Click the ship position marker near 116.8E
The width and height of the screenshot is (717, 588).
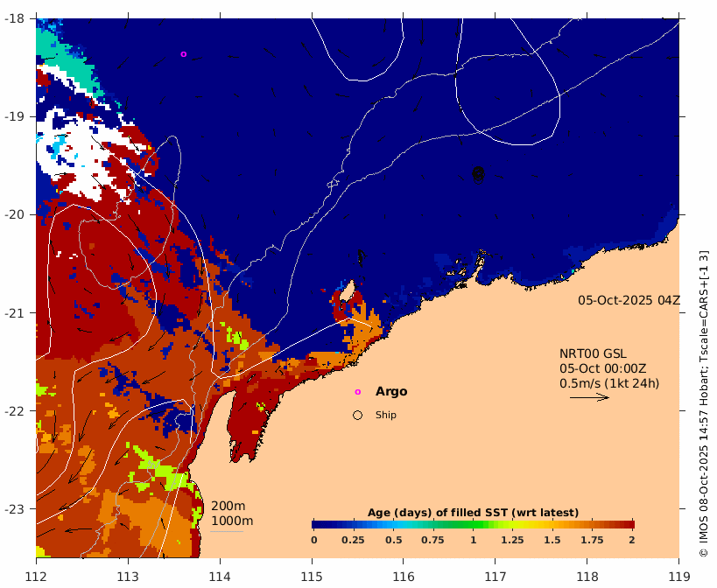click(478, 173)
